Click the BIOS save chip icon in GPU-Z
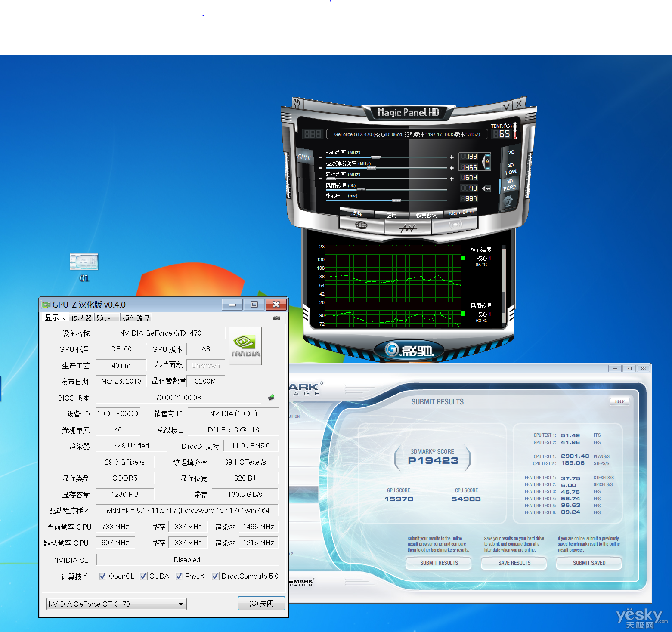This screenshot has height=632, width=672. 271,397
